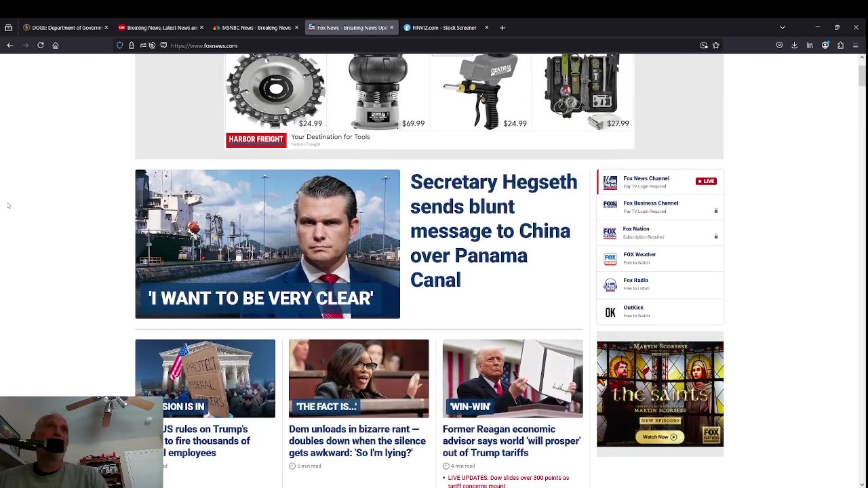Close the FINVIZ Stock Screener tab
The image size is (868, 488).
click(486, 28)
